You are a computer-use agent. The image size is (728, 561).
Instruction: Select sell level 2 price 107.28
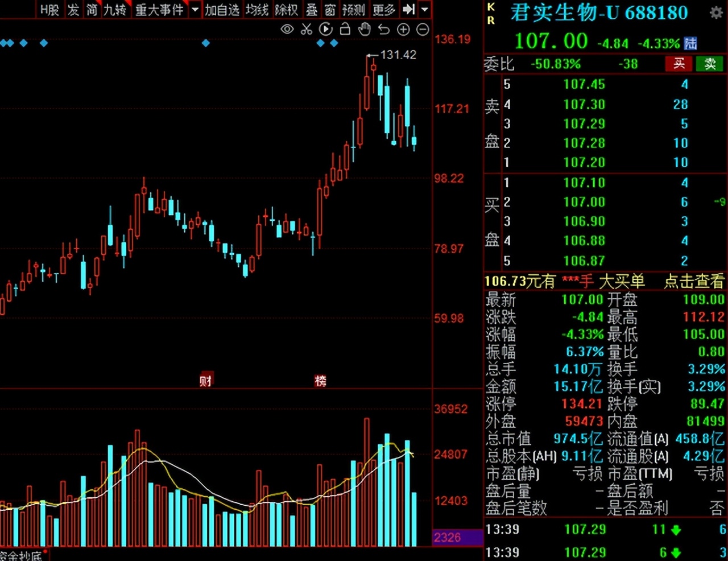pyautogui.click(x=584, y=143)
